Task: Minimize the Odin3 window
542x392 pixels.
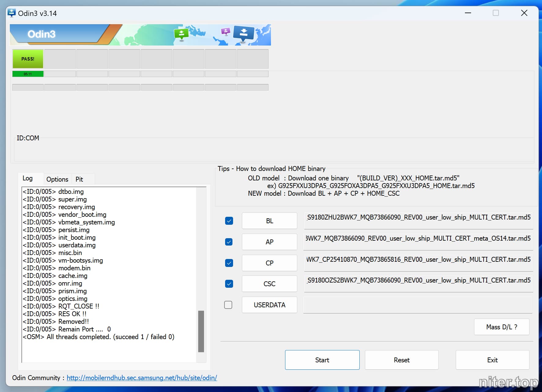Action: (x=468, y=13)
